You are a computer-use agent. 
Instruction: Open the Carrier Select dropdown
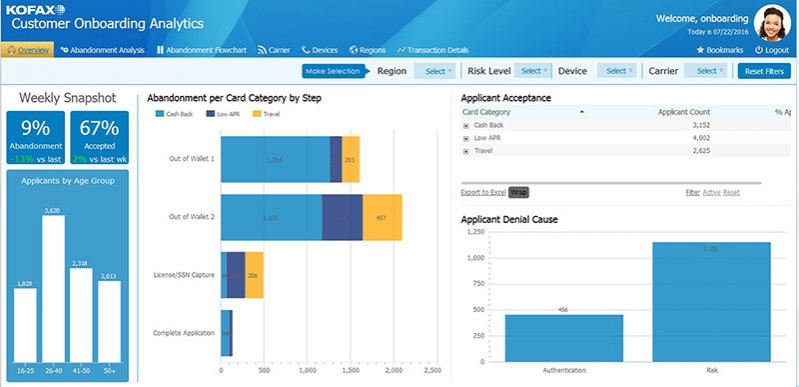pos(706,71)
